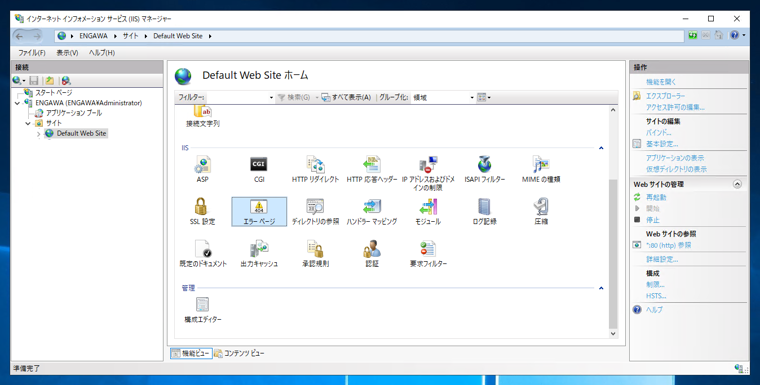Click the エクスプローラー action link

pyautogui.click(x=665, y=96)
